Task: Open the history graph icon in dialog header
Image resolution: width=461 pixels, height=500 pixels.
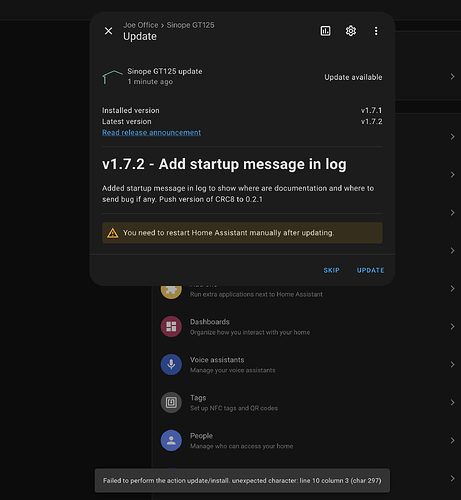Action: click(325, 31)
